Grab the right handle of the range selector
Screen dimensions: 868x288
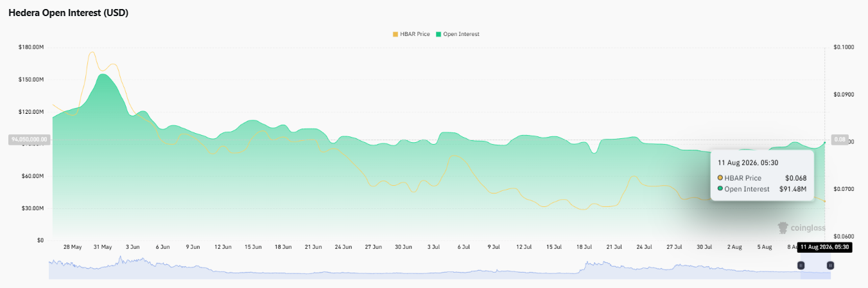[x=830, y=265]
